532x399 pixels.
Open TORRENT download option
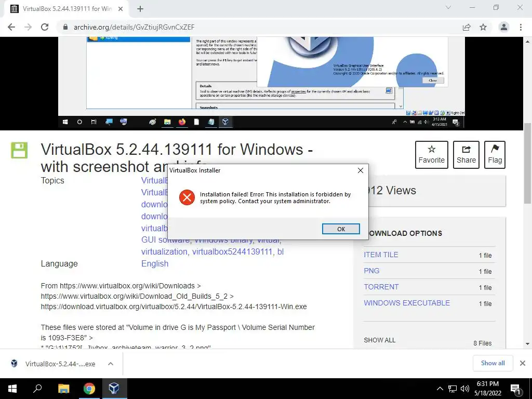coord(381,287)
